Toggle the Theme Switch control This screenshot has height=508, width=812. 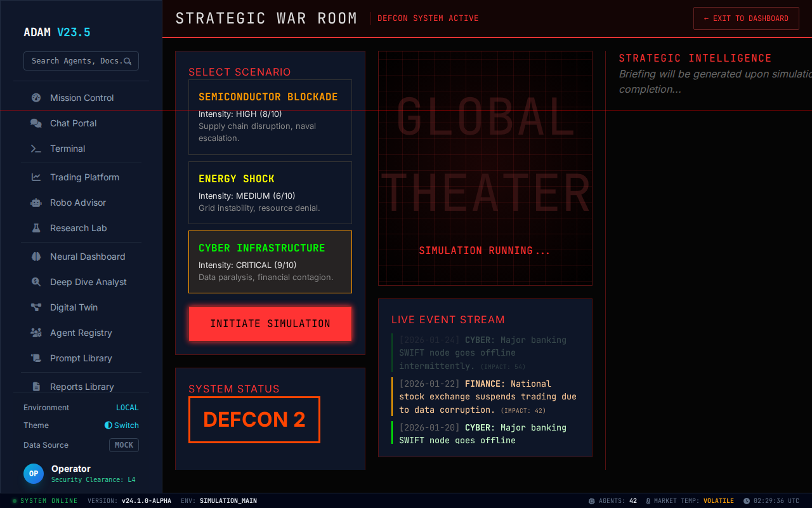click(122, 425)
